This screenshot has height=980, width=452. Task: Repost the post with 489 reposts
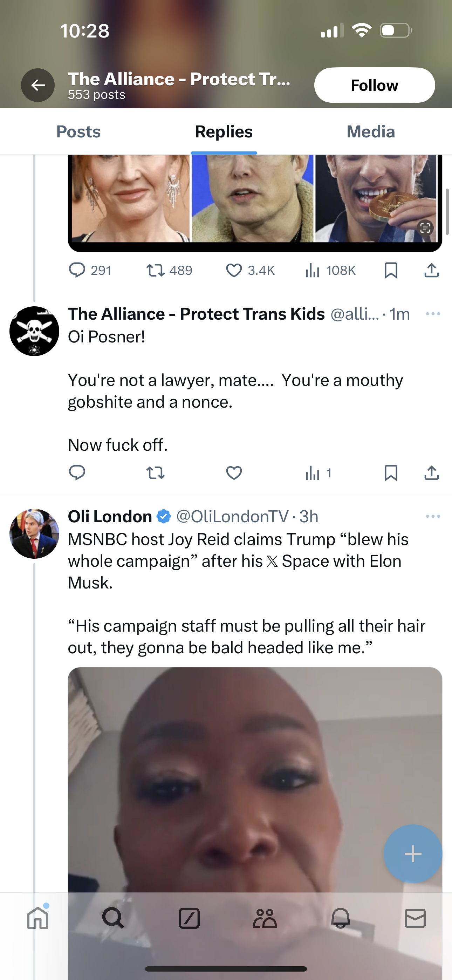[156, 271]
